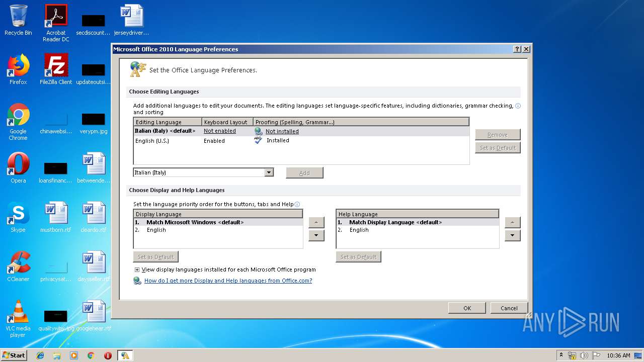Viewport: 644px width, 362px height.
Task: Open the Firefox desktop shortcut
Action: (18, 69)
